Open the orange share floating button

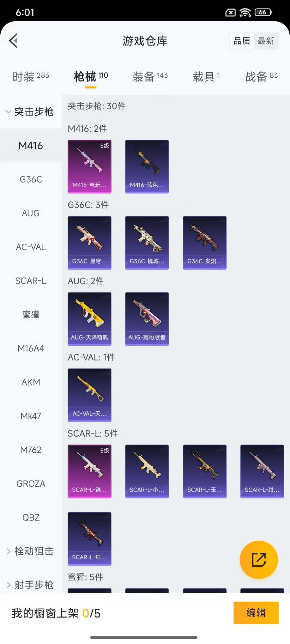coord(259,560)
